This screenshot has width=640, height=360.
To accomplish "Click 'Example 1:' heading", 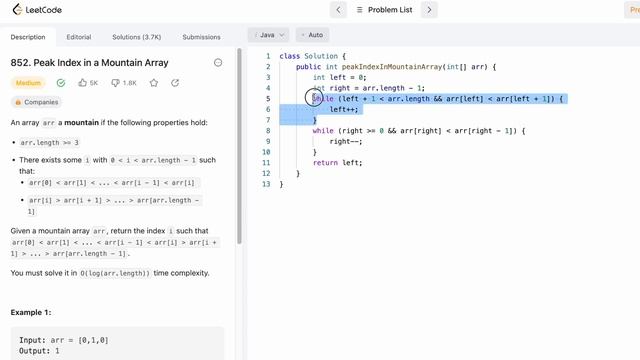I will (31, 312).
